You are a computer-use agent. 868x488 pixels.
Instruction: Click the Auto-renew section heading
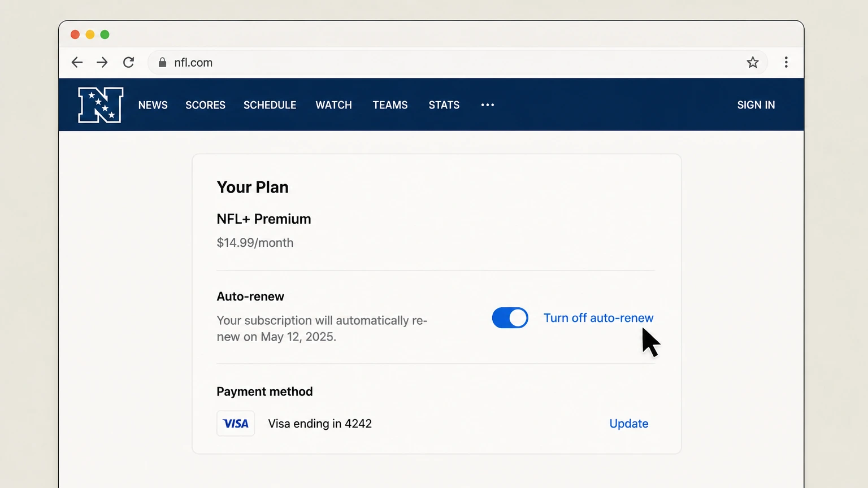pyautogui.click(x=250, y=297)
